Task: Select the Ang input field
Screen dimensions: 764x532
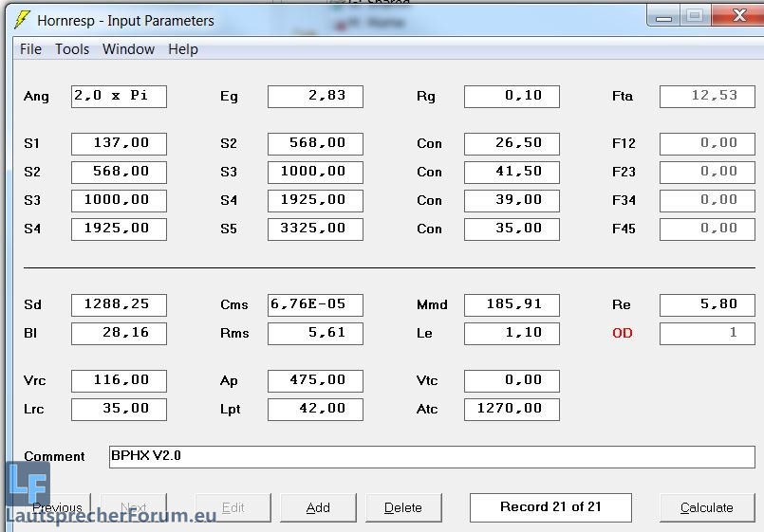Action: click(119, 96)
